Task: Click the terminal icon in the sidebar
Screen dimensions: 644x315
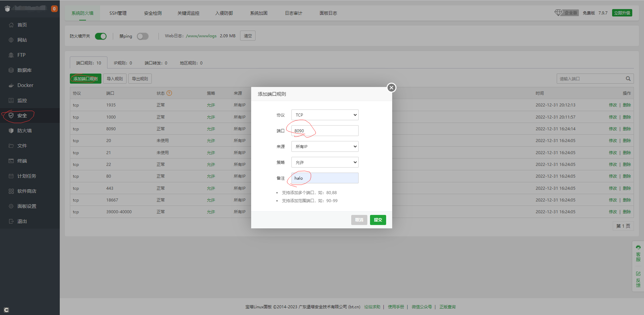Action: pos(11,161)
